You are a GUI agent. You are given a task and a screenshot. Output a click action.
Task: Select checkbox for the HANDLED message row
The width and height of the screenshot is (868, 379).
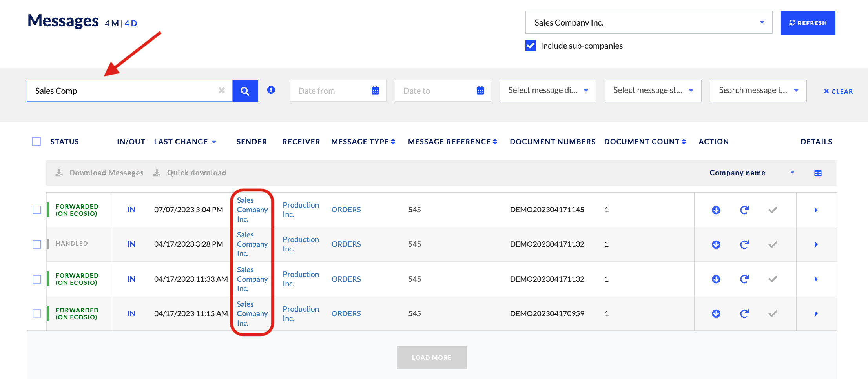click(37, 244)
